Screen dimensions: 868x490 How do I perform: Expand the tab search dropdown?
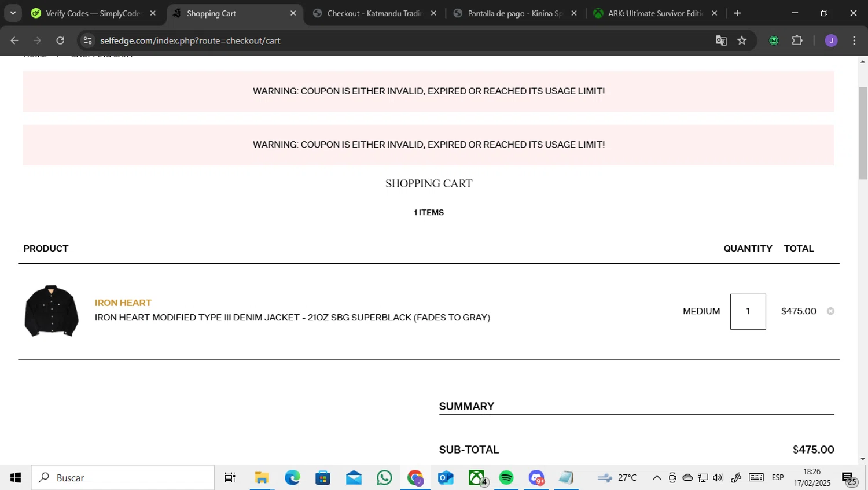13,13
